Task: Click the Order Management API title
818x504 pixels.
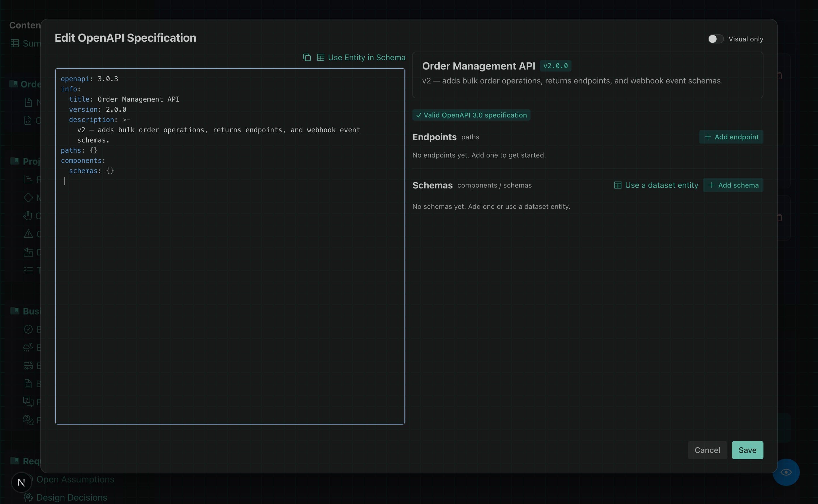Action: [x=478, y=66]
